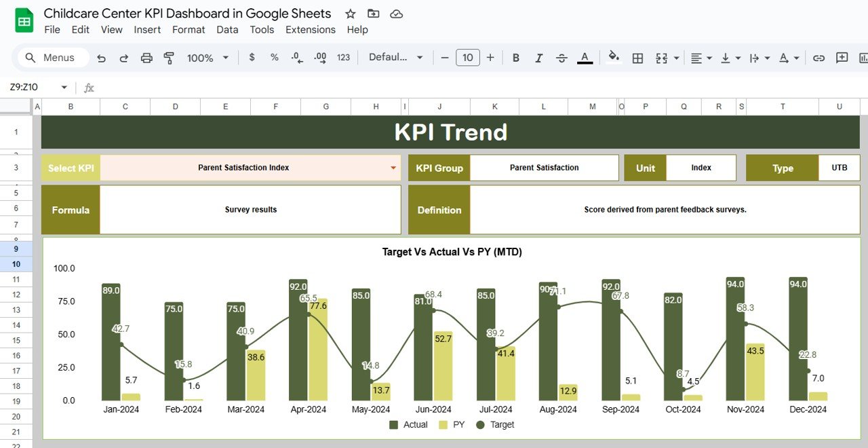Insert a comment using toolbar icon
Viewport: 868px width, 448px height.
[841, 58]
